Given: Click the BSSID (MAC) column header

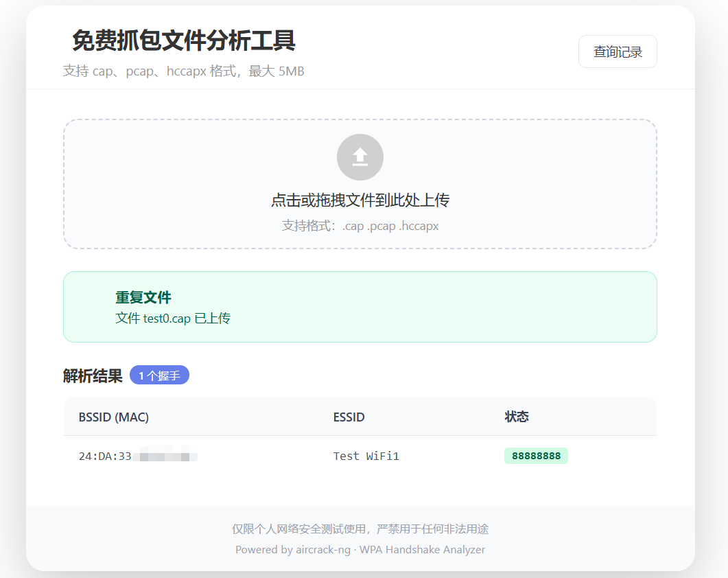Looking at the screenshot, I should (114, 417).
